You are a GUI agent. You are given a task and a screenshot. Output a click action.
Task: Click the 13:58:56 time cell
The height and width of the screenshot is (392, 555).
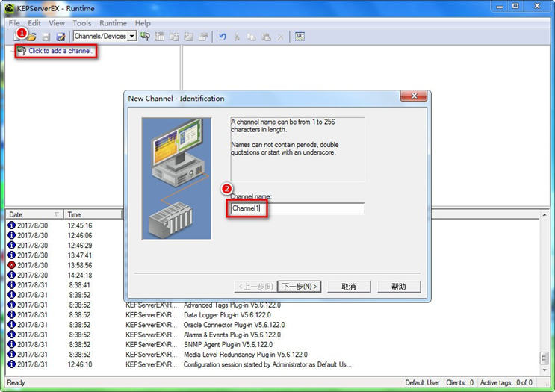(80, 265)
